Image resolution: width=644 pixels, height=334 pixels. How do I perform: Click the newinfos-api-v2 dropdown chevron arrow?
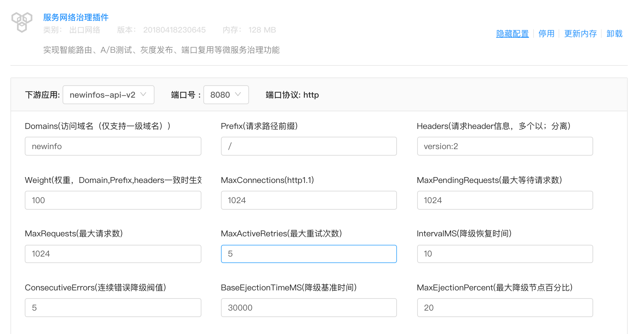tap(143, 95)
